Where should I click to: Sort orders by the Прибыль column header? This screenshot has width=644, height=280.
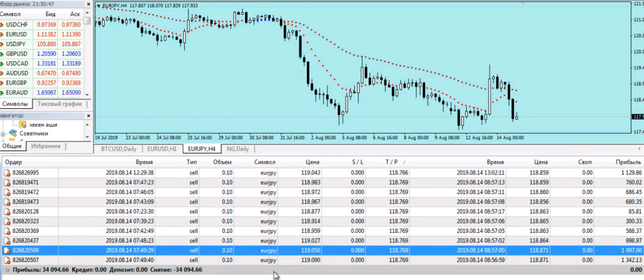pos(629,162)
